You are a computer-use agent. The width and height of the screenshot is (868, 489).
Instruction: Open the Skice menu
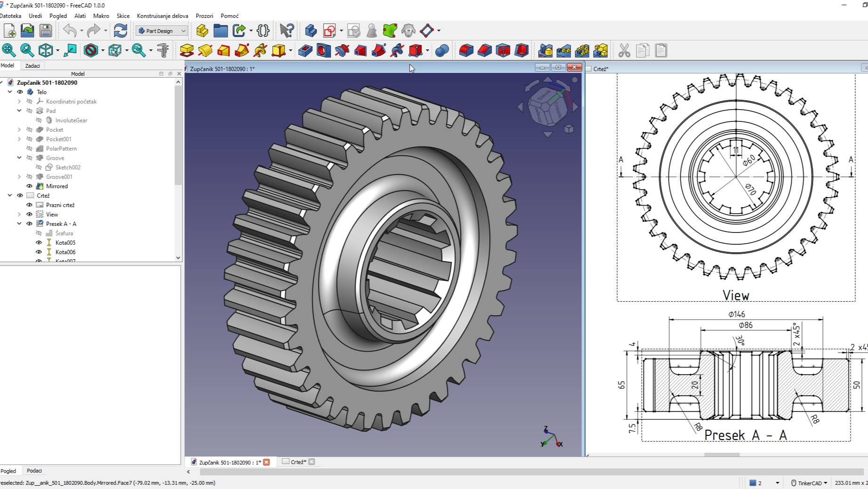(123, 16)
